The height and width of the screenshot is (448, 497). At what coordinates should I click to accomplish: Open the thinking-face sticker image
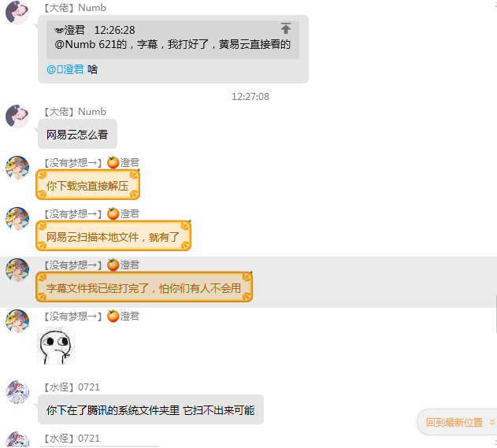click(x=56, y=346)
